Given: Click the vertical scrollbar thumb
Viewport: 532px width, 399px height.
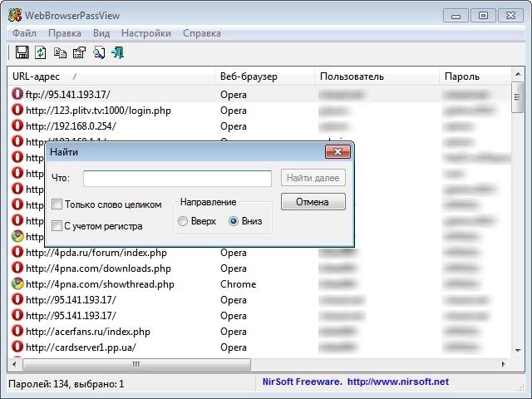Looking at the screenshot, I should pos(517,97).
